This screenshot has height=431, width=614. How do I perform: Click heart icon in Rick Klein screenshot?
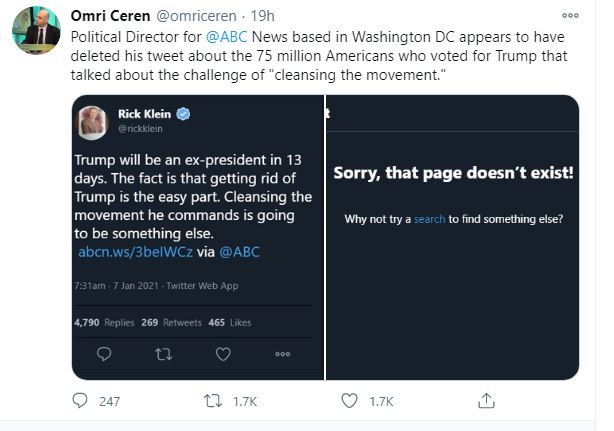point(224,352)
